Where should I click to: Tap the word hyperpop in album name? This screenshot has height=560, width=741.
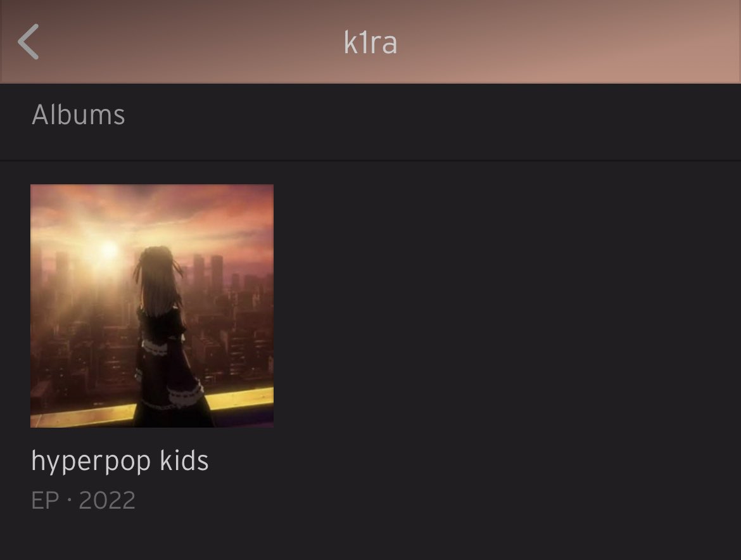pyautogui.click(x=91, y=461)
